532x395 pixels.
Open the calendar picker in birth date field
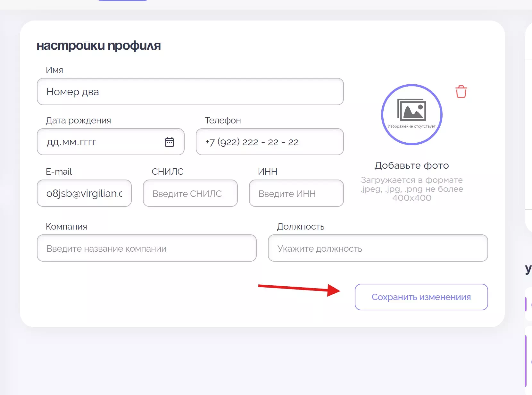[169, 142]
